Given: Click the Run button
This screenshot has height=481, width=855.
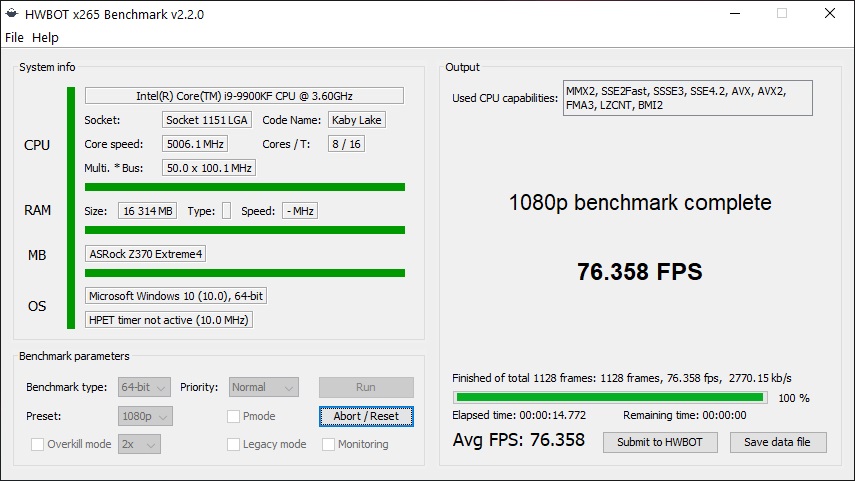Looking at the screenshot, I should (366, 387).
